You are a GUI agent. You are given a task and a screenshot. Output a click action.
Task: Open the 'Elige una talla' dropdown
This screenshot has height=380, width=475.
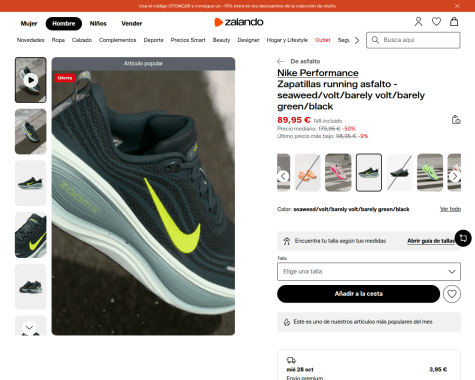click(x=369, y=272)
